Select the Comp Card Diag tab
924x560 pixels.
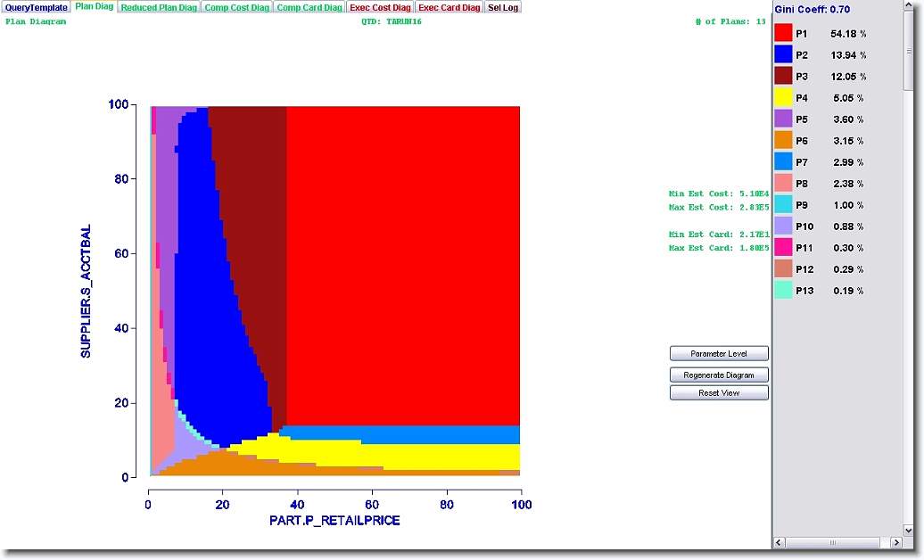point(309,7)
